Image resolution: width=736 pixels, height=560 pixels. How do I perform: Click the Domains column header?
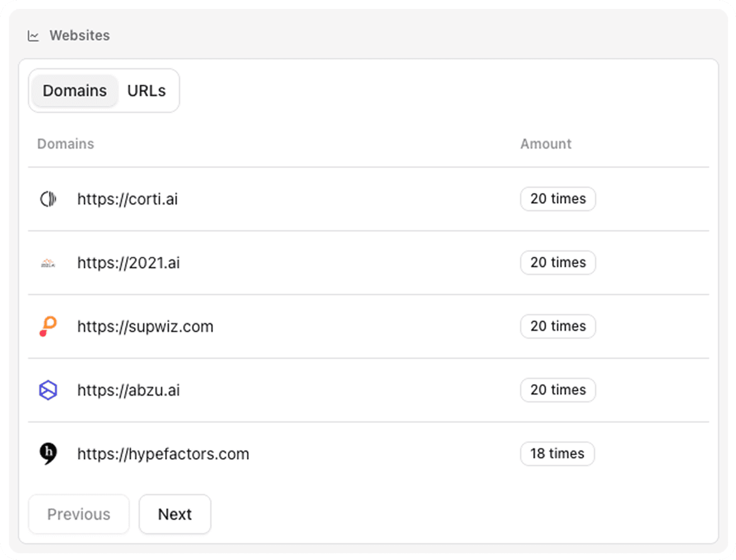(65, 144)
